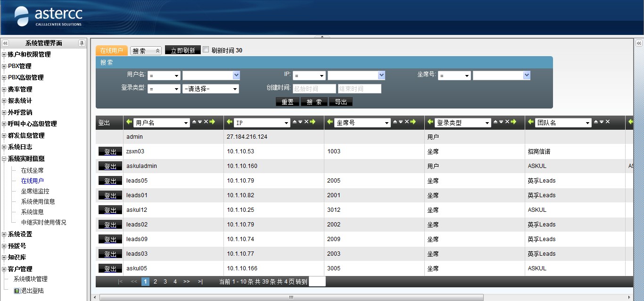
Task: Click the 退出登陆 logout icon in the sidebar
Action: [17, 291]
